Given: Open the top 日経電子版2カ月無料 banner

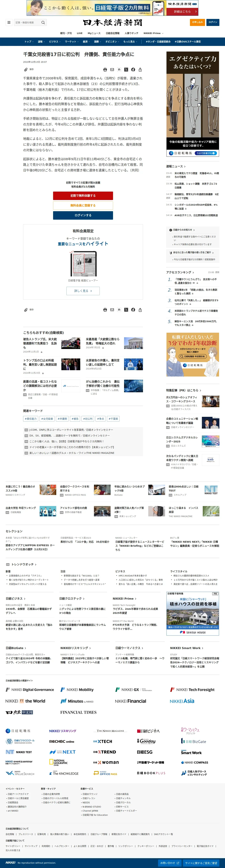Looking at the screenshot, I should pos(112,8).
